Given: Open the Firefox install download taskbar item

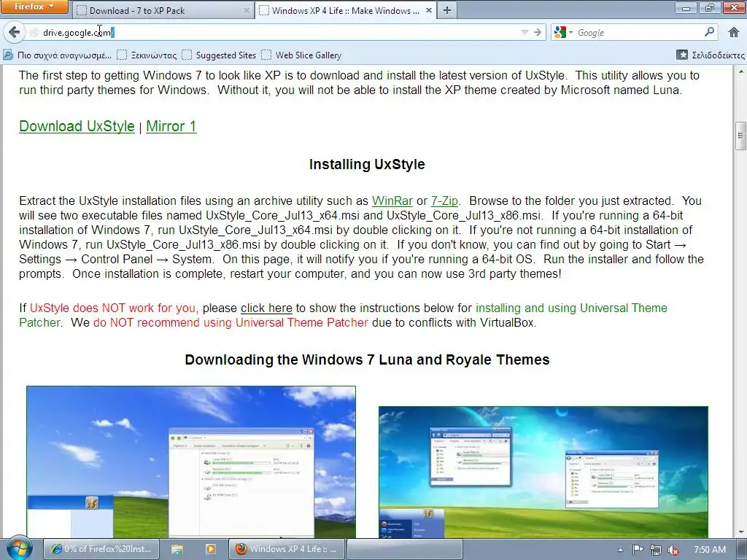Looking at the screenshot, I should (x=101, y=549).
